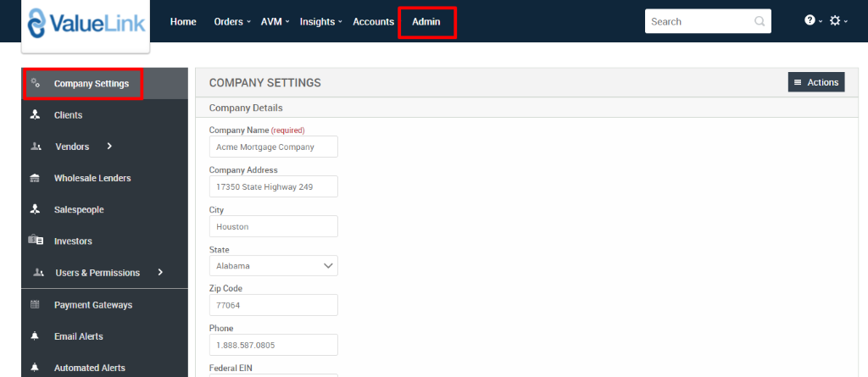Click the Actions button

pos(815,82)
